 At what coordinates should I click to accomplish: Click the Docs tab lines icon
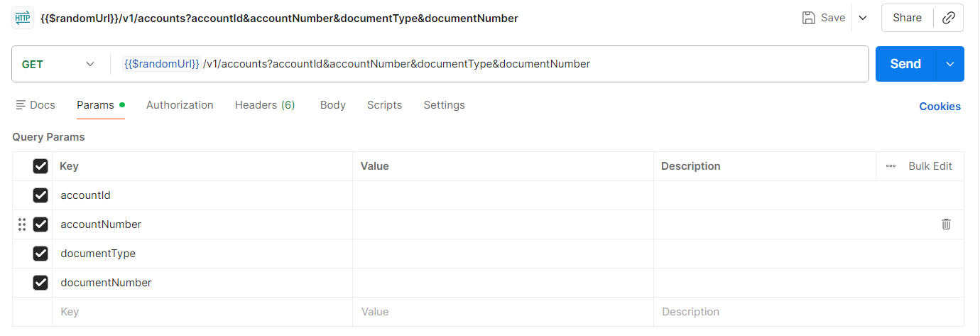21,105
